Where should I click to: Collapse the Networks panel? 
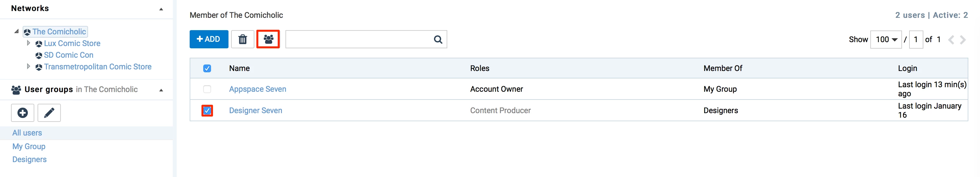(161, 9)
